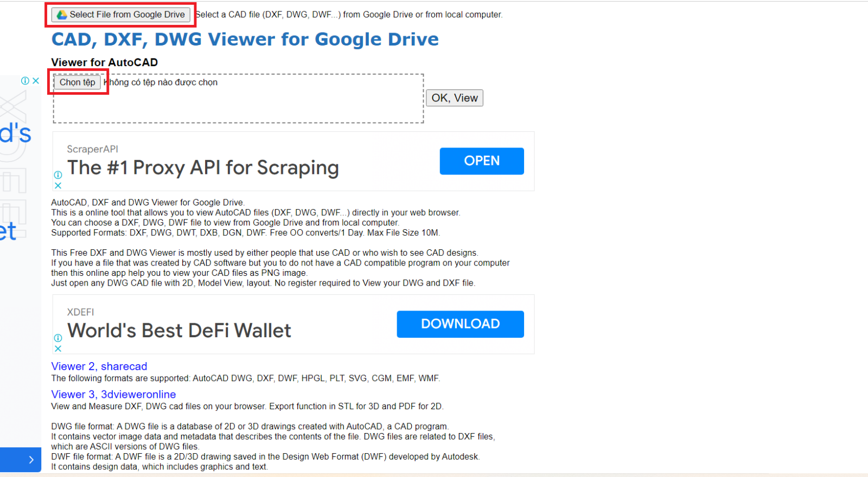Image resolution: width=868 pixels, height=477 pixels.
Task: Click 'AutoCAD, DXF and DWG Viewer for Google Drive.' line
Action: [148, 203]
